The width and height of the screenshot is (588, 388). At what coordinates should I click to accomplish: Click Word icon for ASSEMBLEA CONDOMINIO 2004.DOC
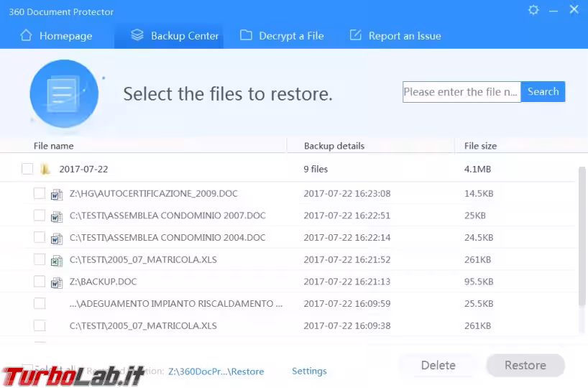pyautogui.click(x=57, y=239)
